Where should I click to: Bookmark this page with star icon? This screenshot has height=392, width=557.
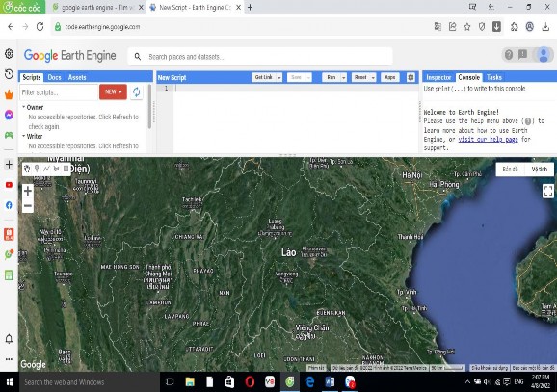[x=467, y=27]
